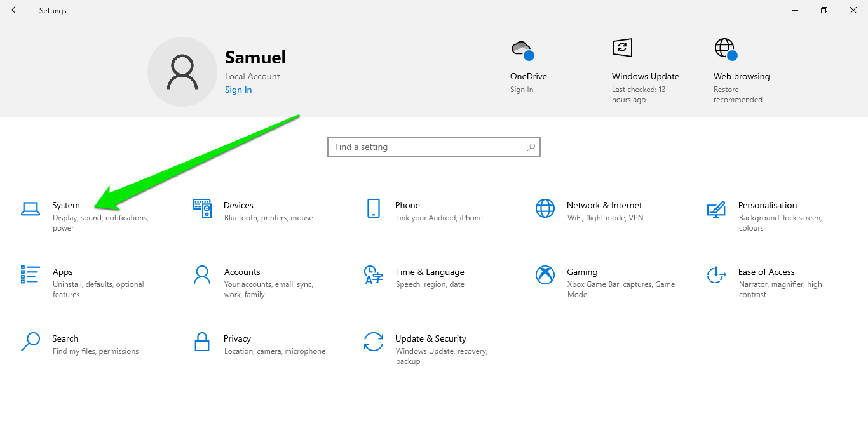Click the OneDrive cloud icon
868x421 pixels.
522,50
